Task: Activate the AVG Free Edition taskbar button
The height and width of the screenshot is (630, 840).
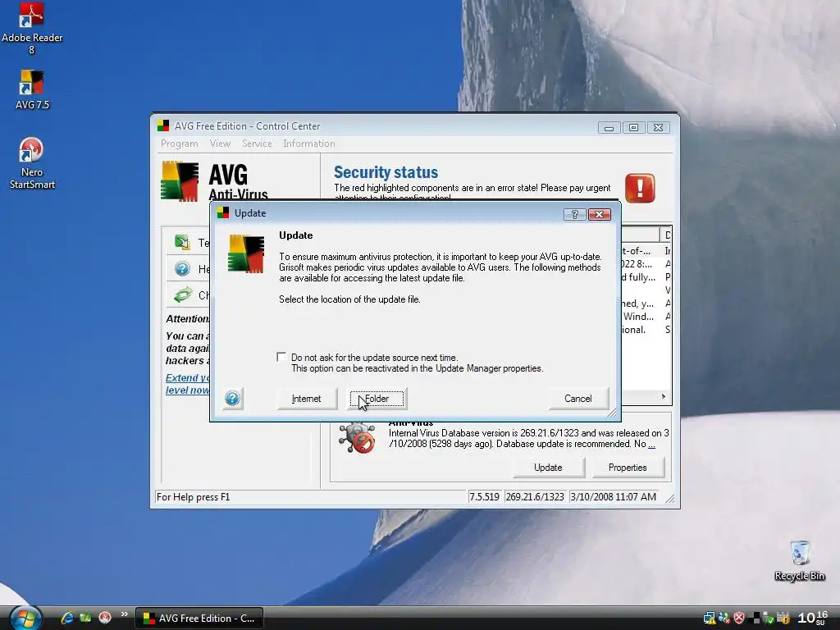Action: coord(199,619)
